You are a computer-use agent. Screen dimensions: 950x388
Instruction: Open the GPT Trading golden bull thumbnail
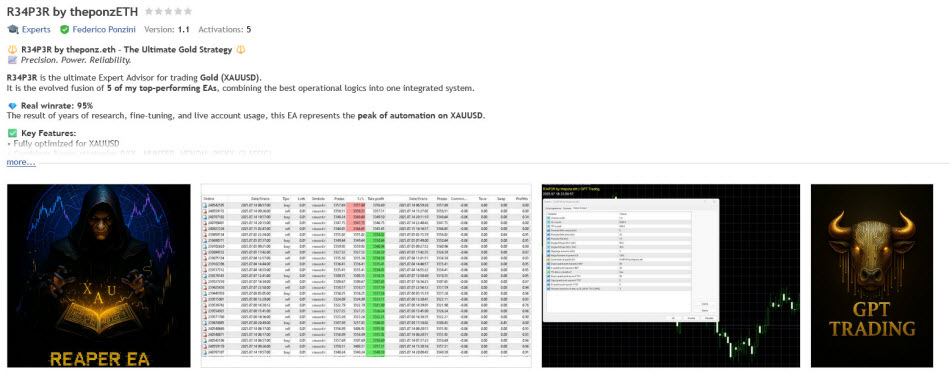872,276
